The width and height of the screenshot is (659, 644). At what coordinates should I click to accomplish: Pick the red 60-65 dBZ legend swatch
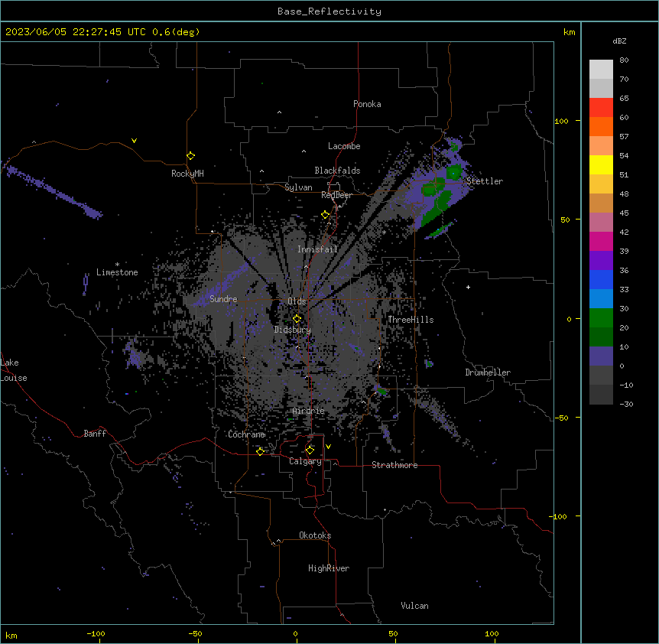(601, 108)
